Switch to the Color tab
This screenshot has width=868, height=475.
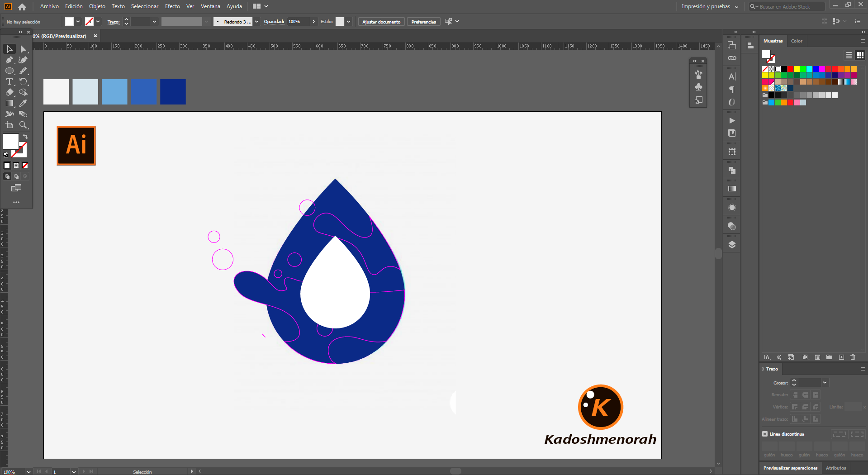pos(797,41)
